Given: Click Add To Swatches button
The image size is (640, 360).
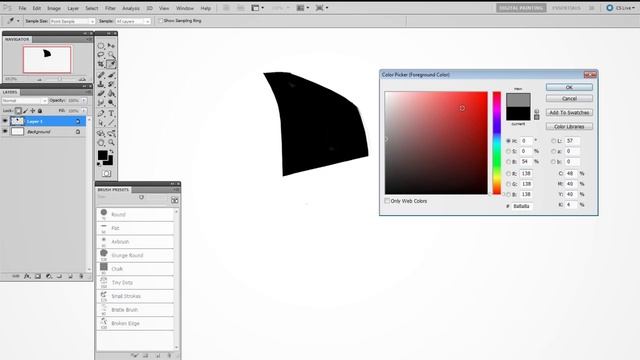Looking at the screenshot, I should click(569, 112).
